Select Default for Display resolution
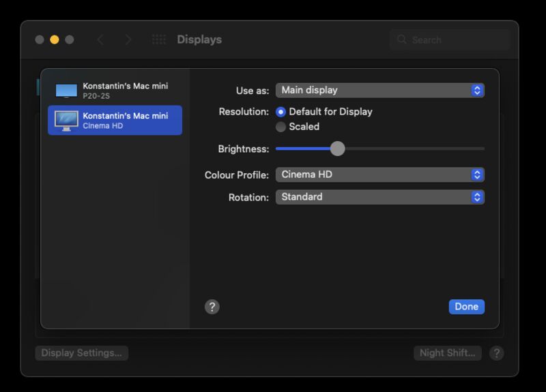 tap(281, 112)
